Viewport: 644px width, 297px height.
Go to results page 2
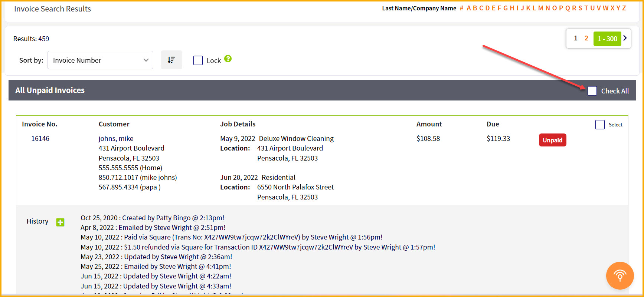586,38
